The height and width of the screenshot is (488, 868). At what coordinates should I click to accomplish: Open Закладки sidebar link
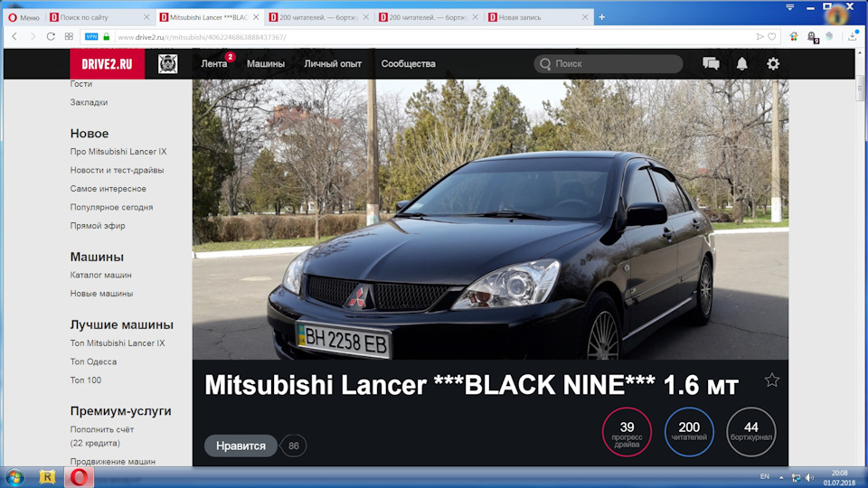tap(90, 102)
